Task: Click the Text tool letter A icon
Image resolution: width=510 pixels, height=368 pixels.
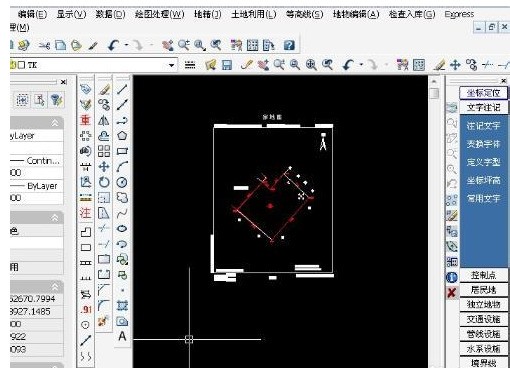Action: click(x=122, y=336)
